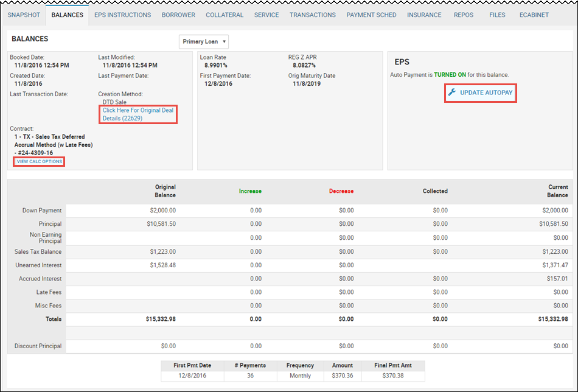The width and height of the screenshot is (578, 392).
Task: Click the View Calc Options link
Action: pos(40,161)
